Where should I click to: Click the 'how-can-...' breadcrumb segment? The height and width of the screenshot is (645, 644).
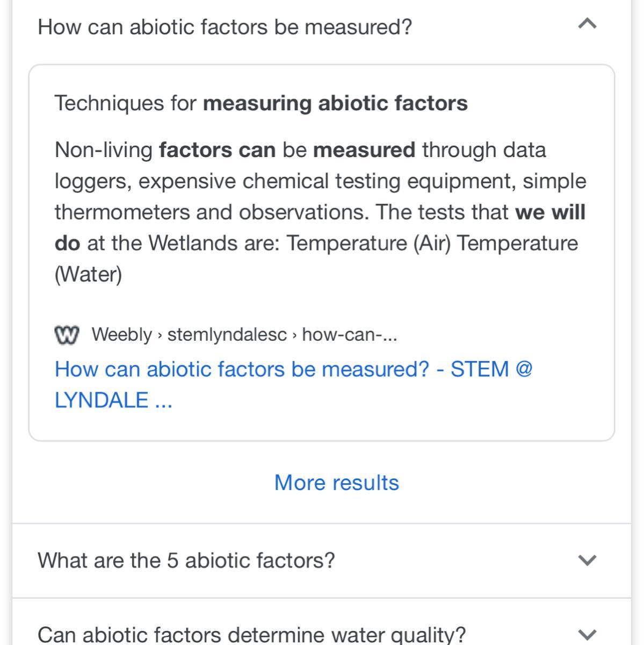pos(350,335)
